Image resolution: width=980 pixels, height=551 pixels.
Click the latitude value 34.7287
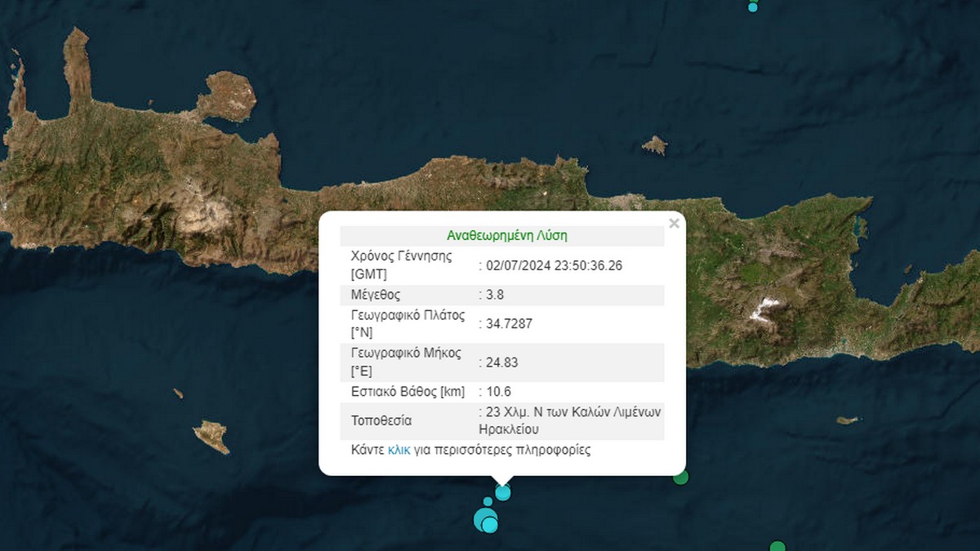509,324
